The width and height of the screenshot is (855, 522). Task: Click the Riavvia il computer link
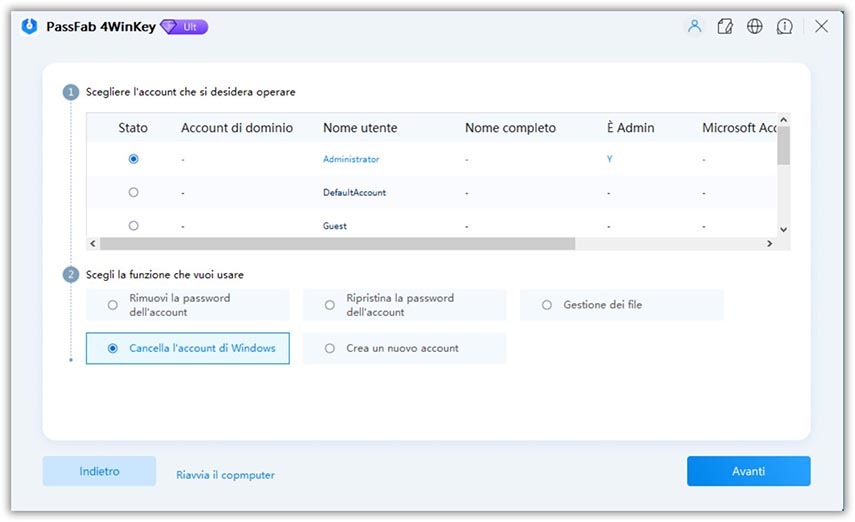coord(225,475)
